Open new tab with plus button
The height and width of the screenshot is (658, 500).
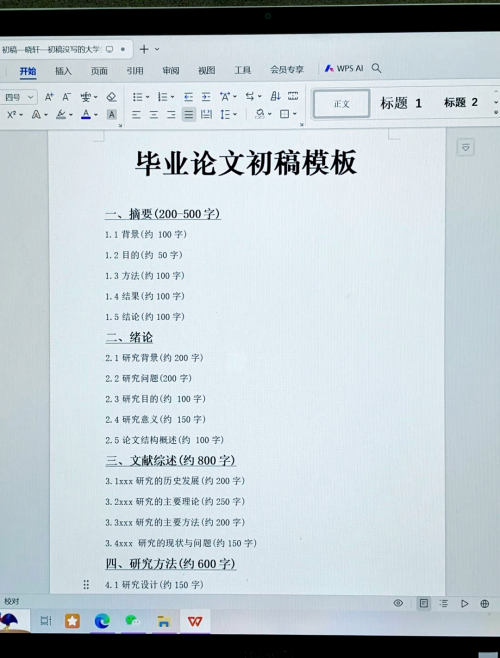point(144,49)
